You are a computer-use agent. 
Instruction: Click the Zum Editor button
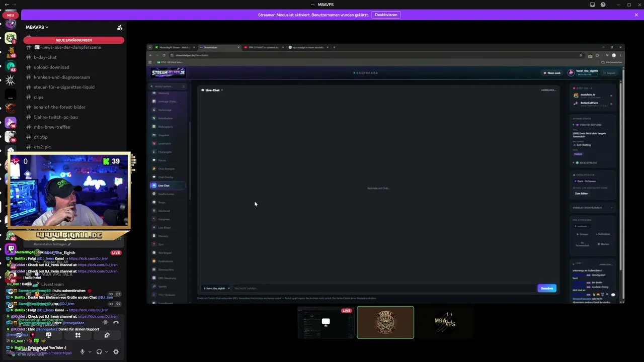[581, 194]
